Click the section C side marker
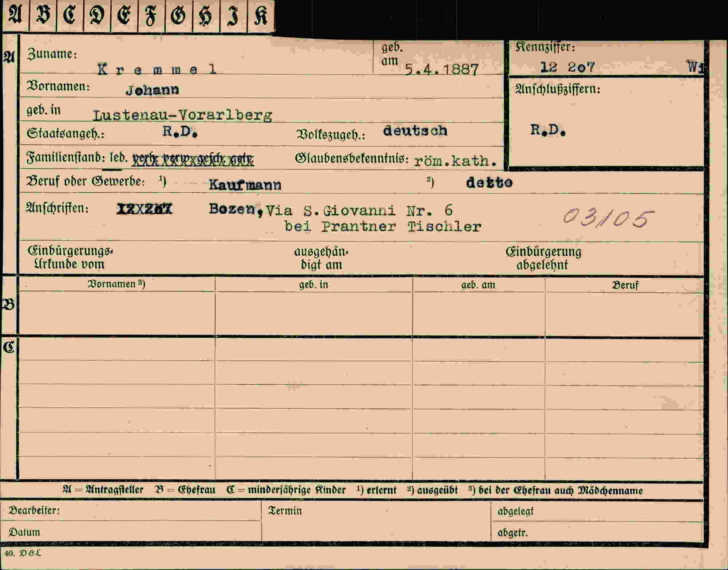728x570 pixels. tap(9, 348)
